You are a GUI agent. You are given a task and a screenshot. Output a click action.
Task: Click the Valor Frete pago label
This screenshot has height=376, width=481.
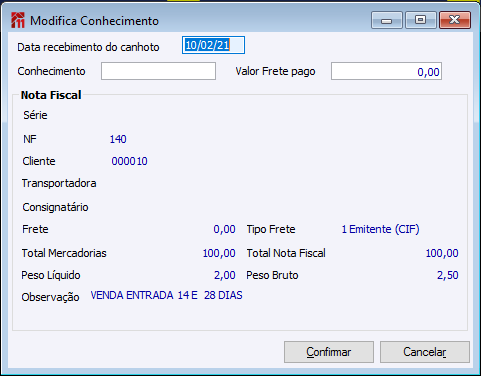pos(275,71)
